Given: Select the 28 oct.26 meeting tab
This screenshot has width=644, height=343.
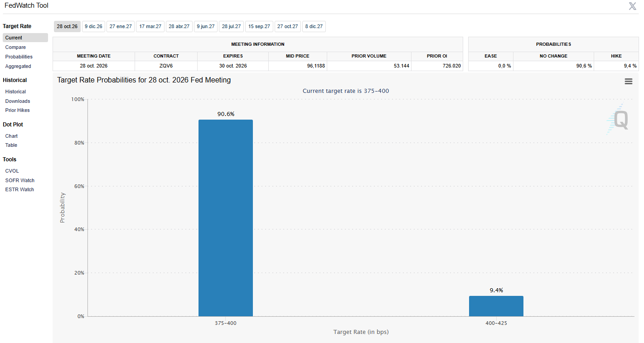Looking at the screenshot, I should [x=67, y=26].
